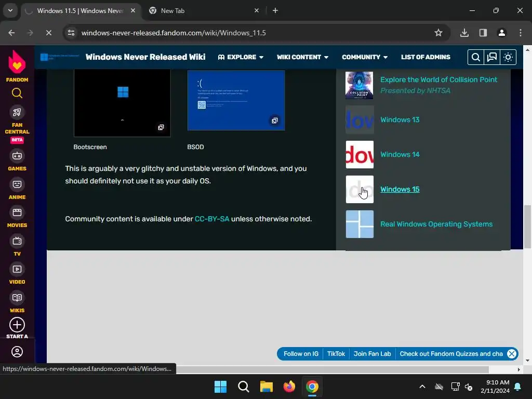Expand the Bootscreen image lightbox icon
The width and height of the screenshot is (532, 399).
tap(161, 127)
